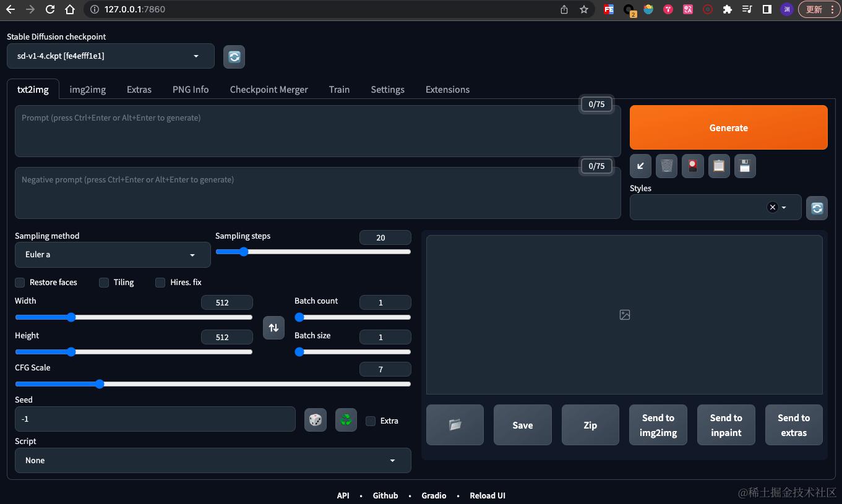Click the CFG Scale slider
Viewport: 842px width, 504px height.
click(x=213, y=384)
